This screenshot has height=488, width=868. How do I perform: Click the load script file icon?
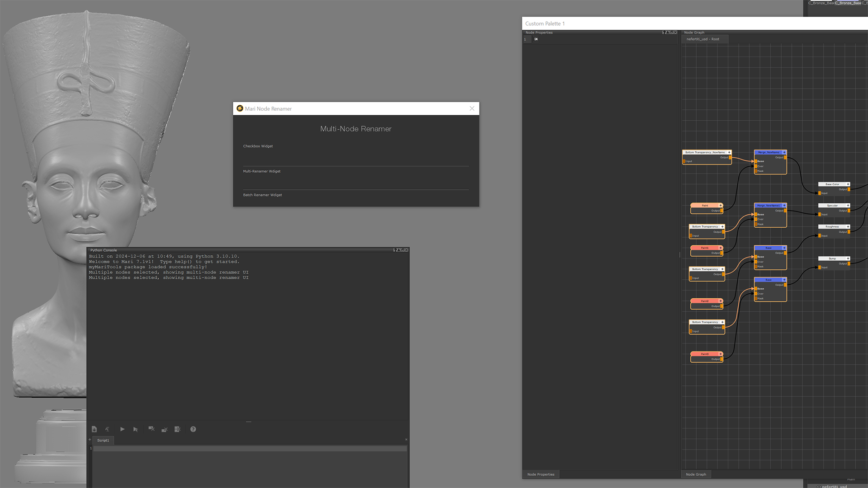[x=94, y=429]
